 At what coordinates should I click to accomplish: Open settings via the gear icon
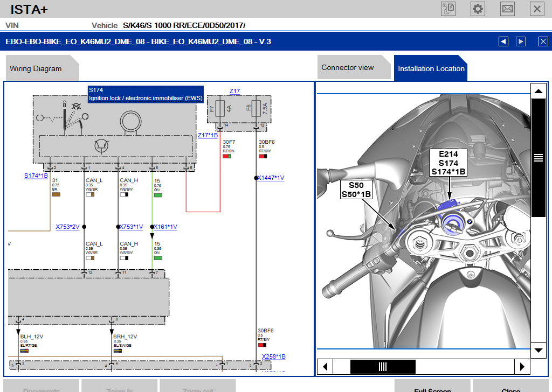478,9
